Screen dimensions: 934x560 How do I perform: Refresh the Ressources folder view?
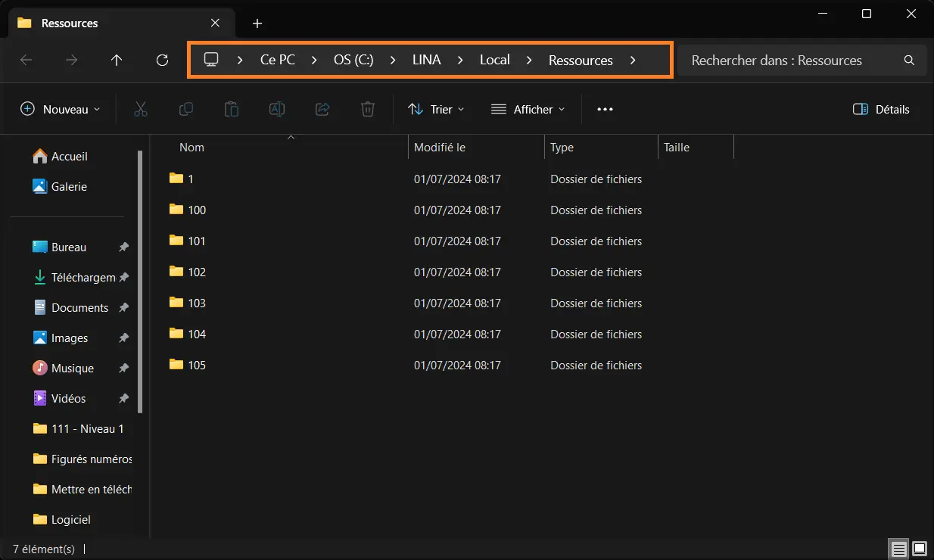click(162, 61)
